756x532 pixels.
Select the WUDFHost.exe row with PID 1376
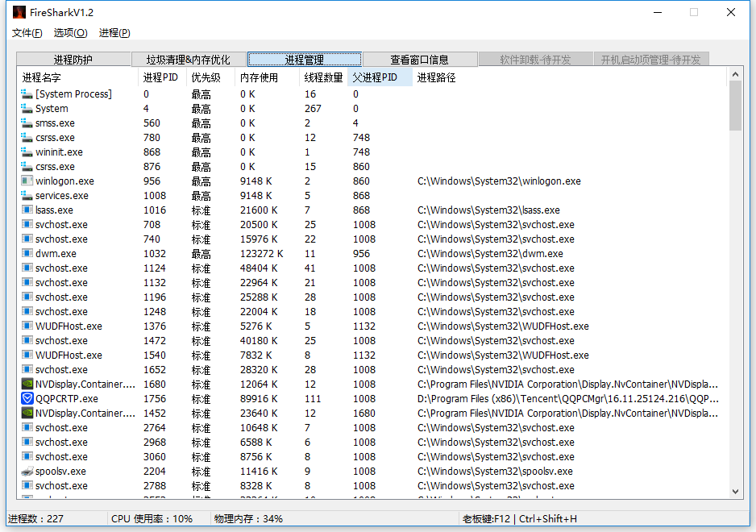[x=69, y=326]
